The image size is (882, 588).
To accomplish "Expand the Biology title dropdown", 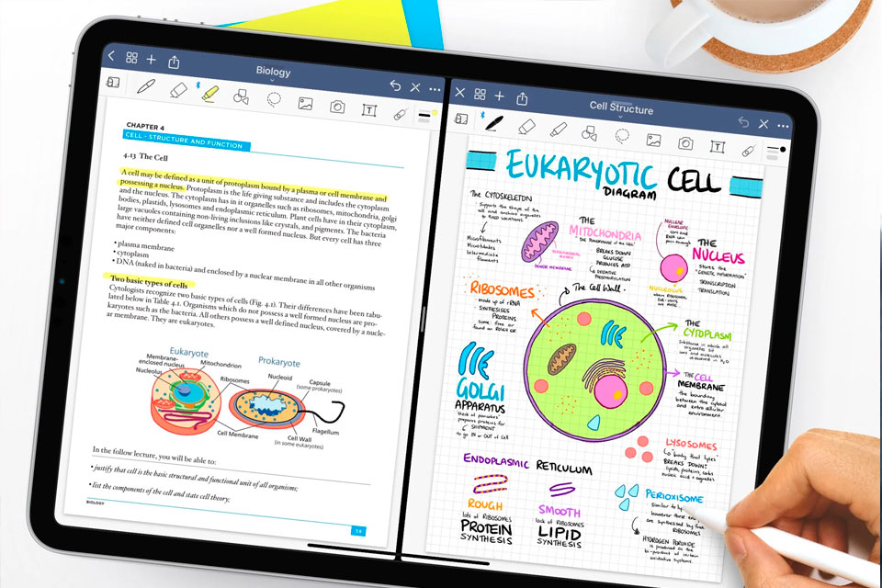I will pos(274,72).
